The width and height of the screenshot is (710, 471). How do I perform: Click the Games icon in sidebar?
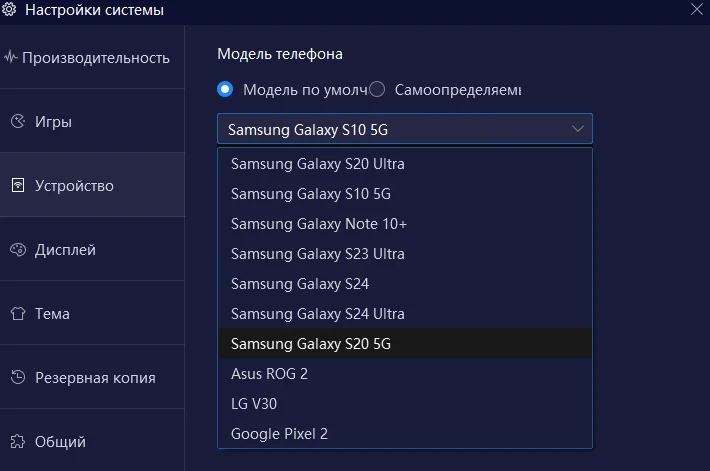click(18, 121)
